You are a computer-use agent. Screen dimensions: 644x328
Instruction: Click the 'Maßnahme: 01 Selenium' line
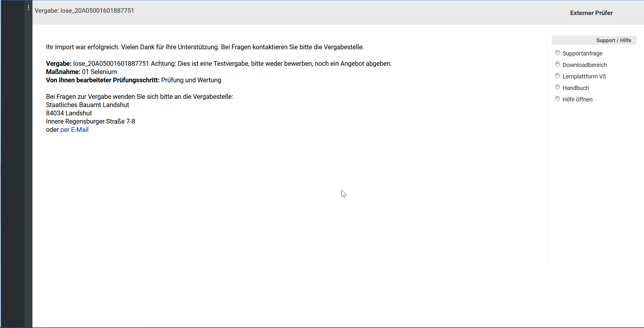(x=81, y=72)
